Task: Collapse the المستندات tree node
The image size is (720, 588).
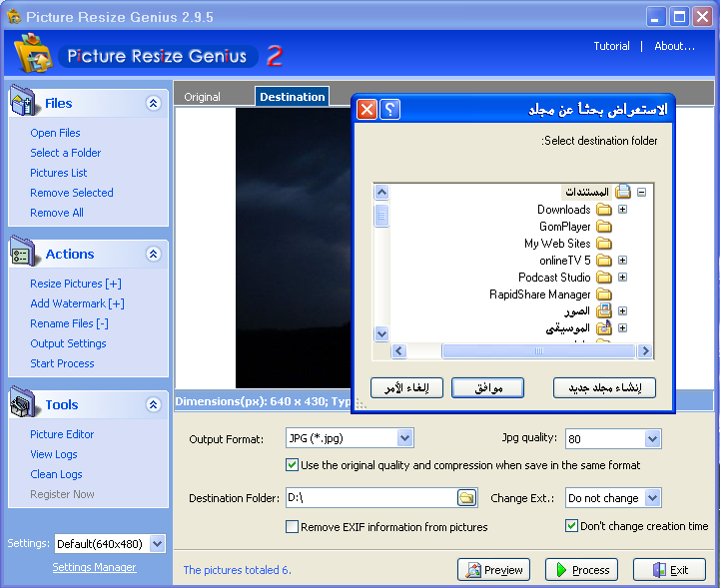Action: [x=641, y=192]
